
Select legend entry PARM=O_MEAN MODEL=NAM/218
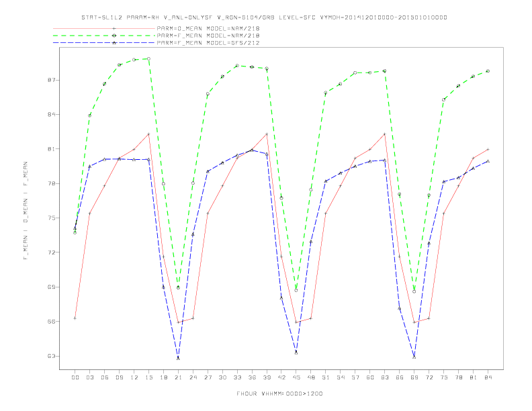click(x=208, y=28)
